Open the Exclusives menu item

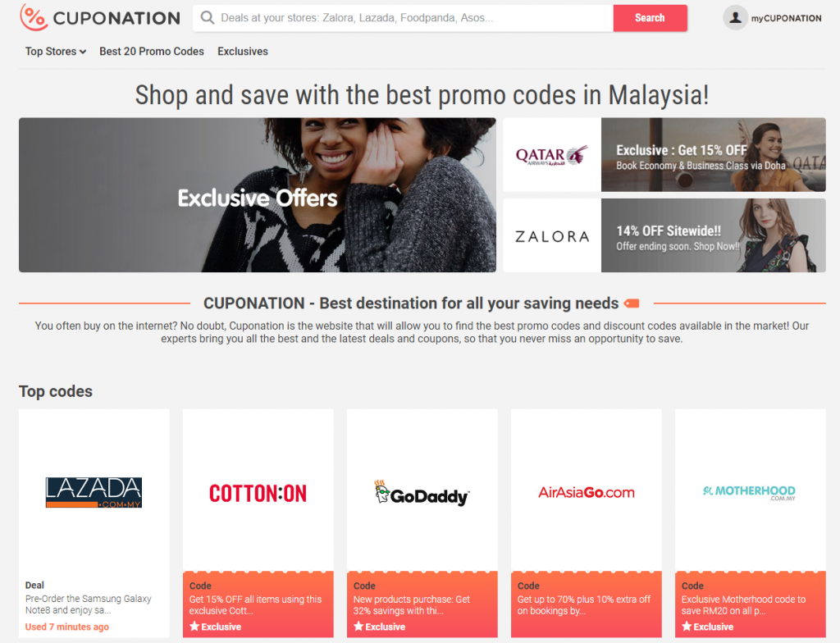pyautogui.click(x=243, y=52)
